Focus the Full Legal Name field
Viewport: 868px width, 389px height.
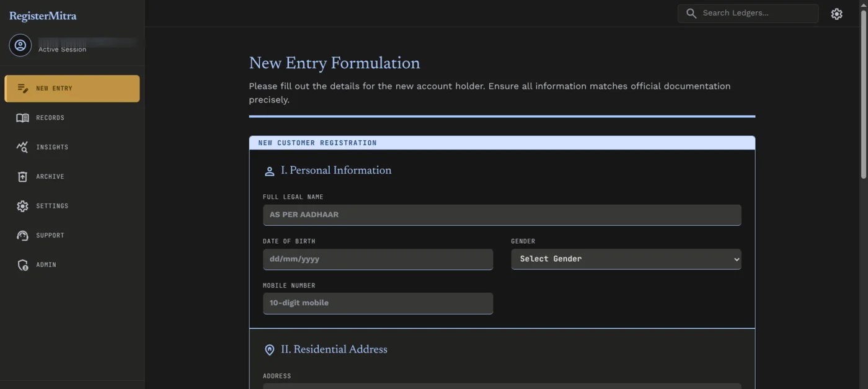point(502,215)
